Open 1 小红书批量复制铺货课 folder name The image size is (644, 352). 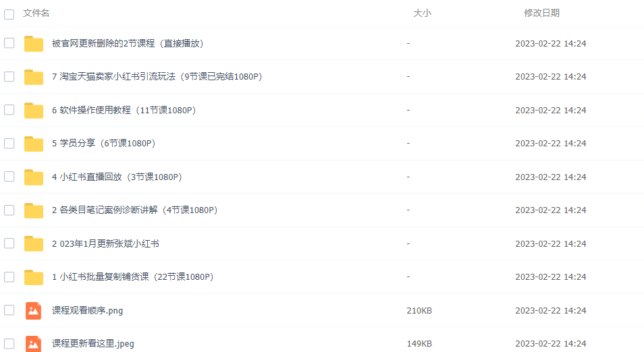[x=133, y=277]
